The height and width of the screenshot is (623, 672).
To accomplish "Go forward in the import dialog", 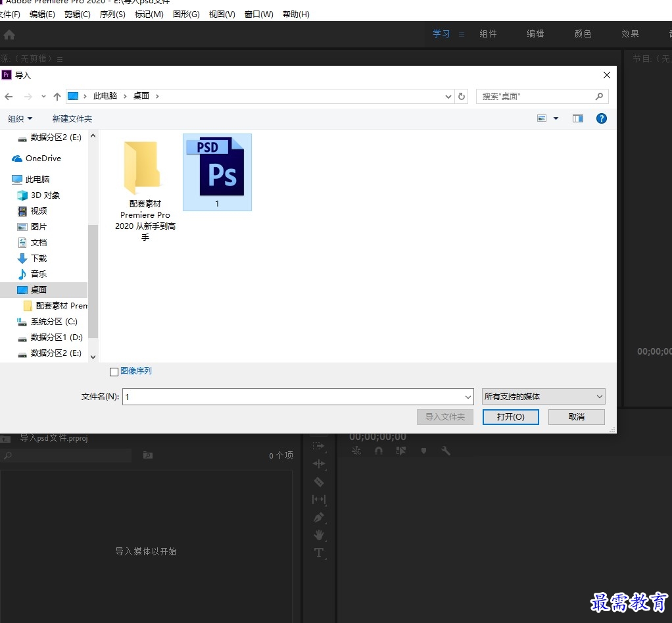I will [x=28, y=97].
